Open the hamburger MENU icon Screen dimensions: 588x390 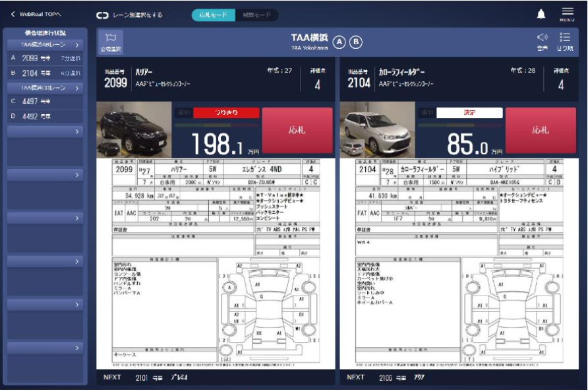(x=567, y=14)
